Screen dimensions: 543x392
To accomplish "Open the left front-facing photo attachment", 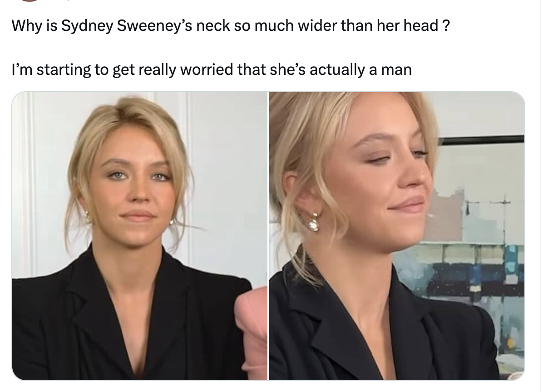I will (140, 236).
